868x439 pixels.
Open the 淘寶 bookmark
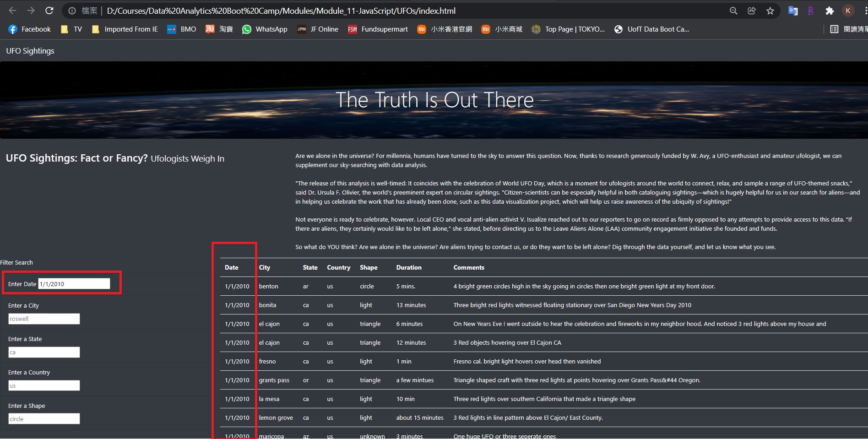pos(219,29)
